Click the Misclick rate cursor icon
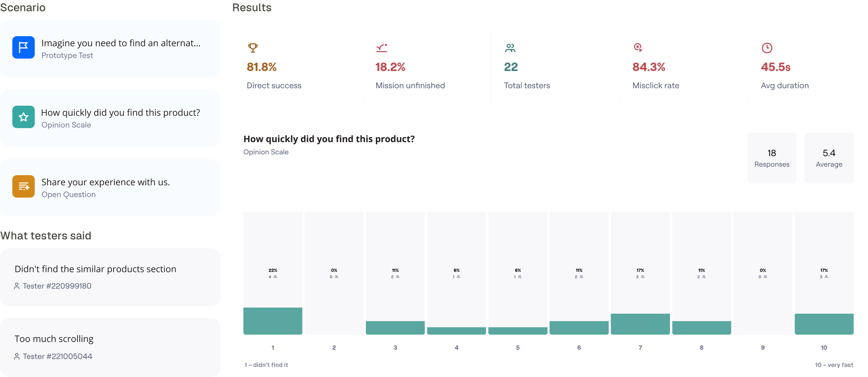Viewport: 868px width, 377px height. click(638, 47)
